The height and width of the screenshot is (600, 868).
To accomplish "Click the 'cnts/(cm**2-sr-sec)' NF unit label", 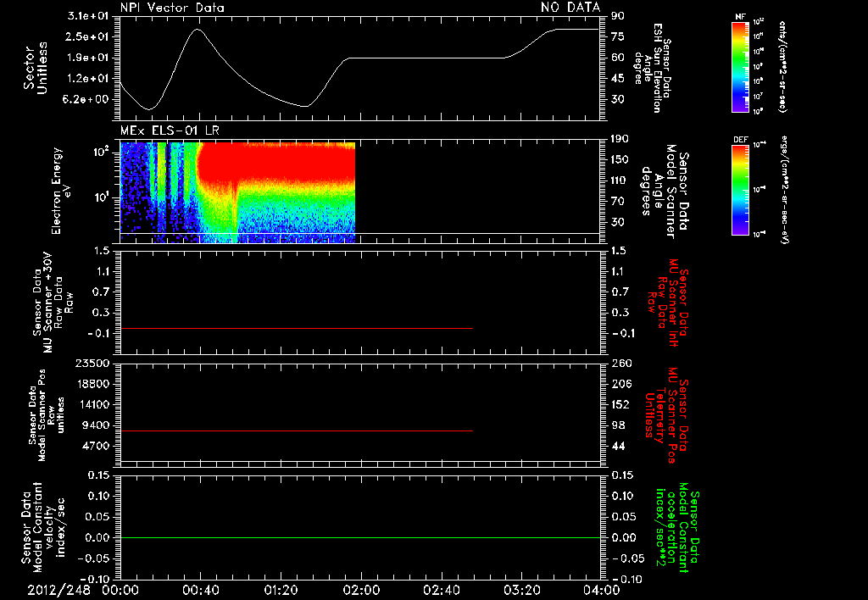I will (782, 67).
